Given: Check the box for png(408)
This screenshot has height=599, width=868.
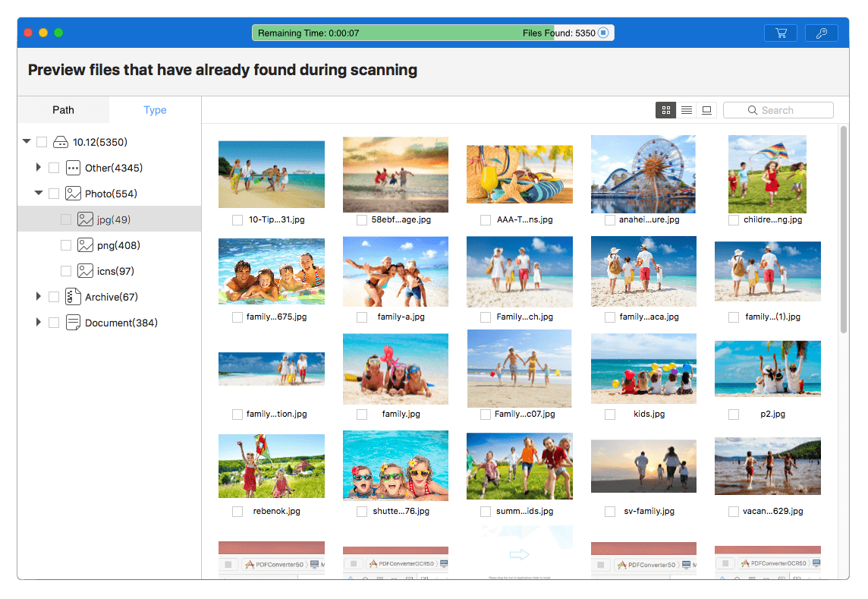Looking at the screenshot, I should (x=66, y=245).
